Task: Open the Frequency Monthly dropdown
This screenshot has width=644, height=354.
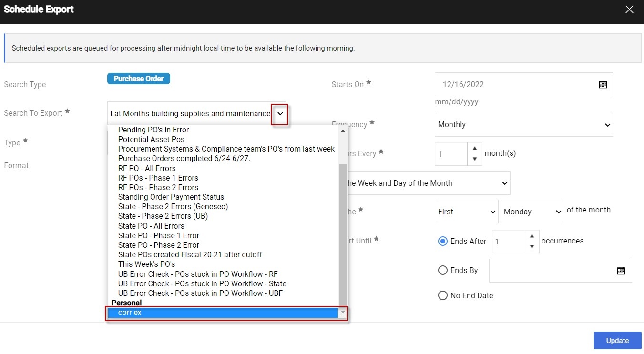Action: pos(523,125)
